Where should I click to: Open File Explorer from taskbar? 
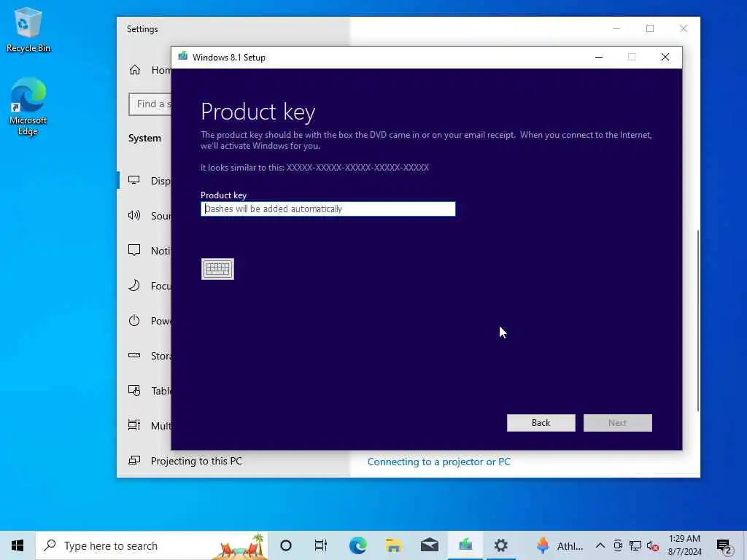point(393,545)
